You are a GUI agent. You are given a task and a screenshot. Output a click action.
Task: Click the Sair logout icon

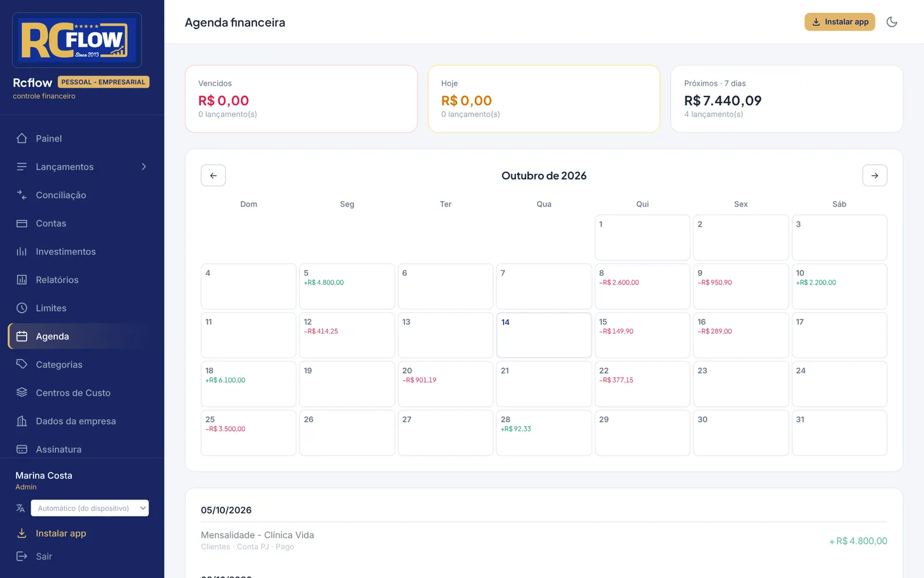point(22,556)
